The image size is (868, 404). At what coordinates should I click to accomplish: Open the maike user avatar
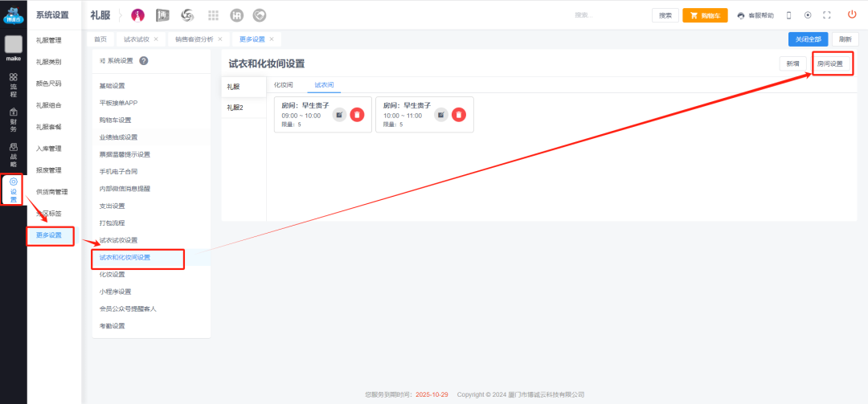[14, 44]
